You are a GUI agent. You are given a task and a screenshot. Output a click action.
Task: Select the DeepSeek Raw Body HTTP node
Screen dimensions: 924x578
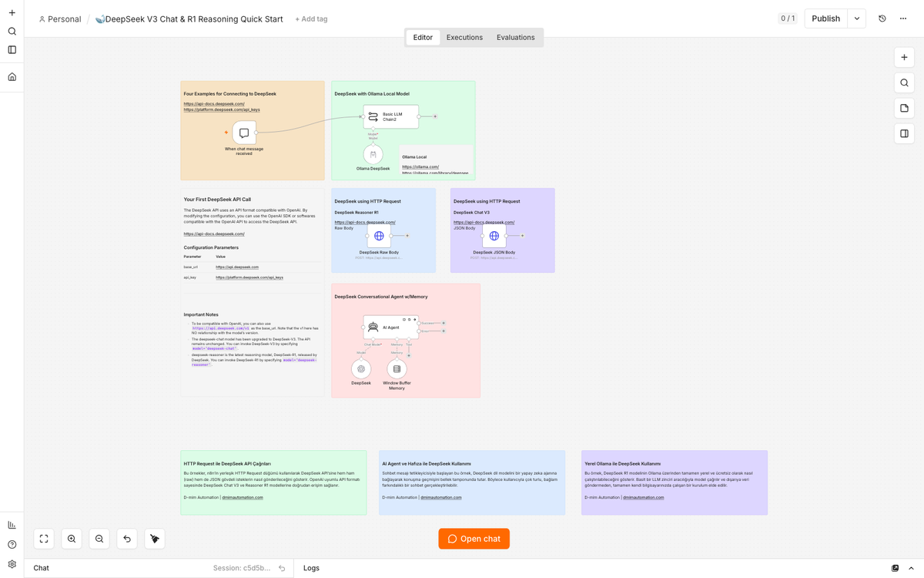pyautogui.click(x=379, y=236)
